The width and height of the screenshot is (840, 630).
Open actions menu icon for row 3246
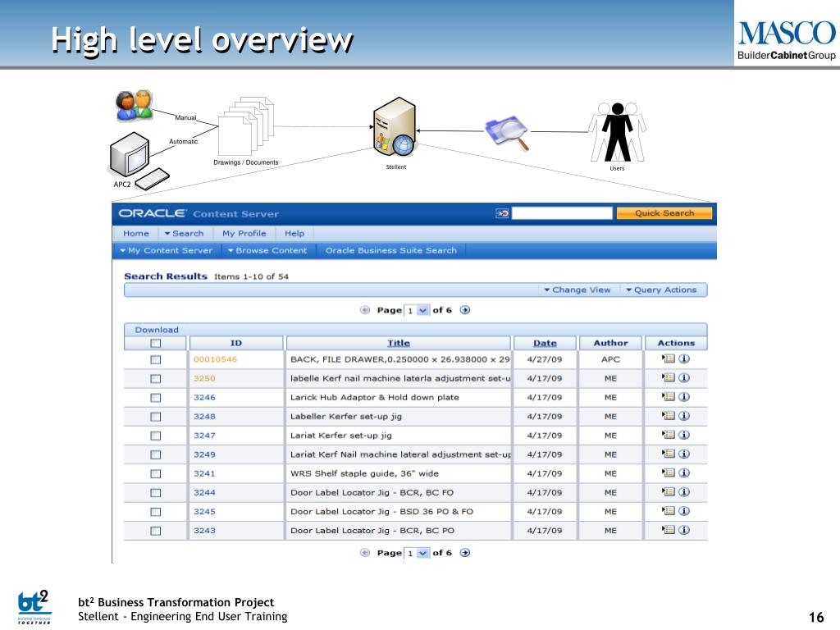[x=668, y=397]
